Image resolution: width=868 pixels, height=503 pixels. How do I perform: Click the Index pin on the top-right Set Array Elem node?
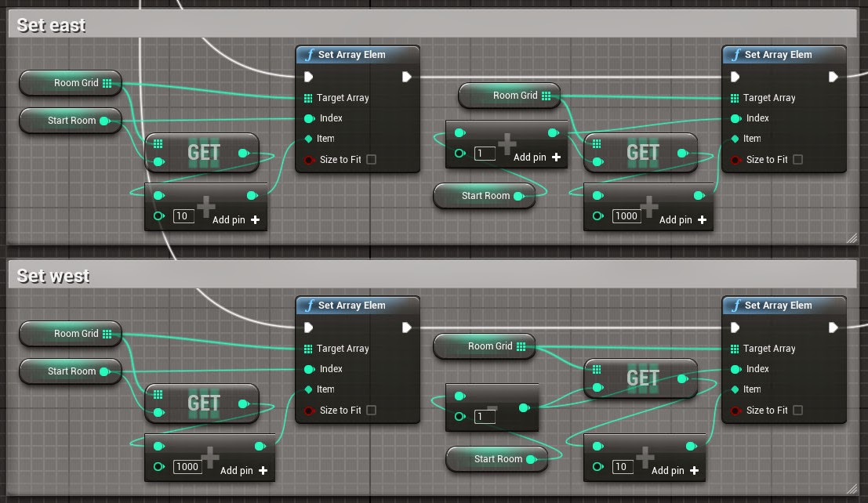tap(736, 118)
